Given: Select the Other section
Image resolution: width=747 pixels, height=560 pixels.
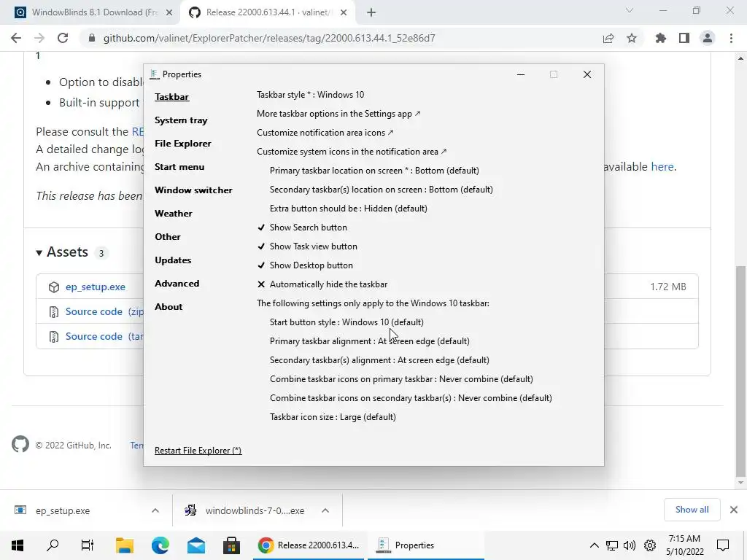Looking at the screenshot, I should coord(168,237).
